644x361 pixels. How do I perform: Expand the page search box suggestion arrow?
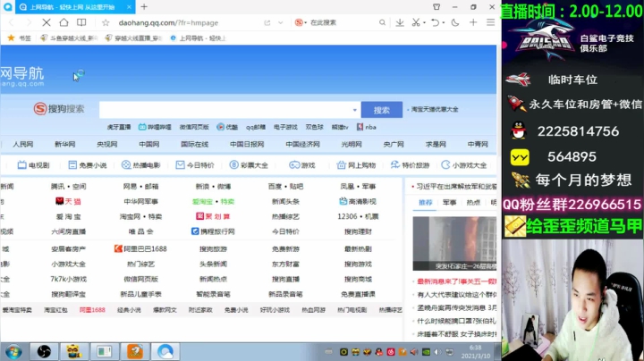pos(355,110)
